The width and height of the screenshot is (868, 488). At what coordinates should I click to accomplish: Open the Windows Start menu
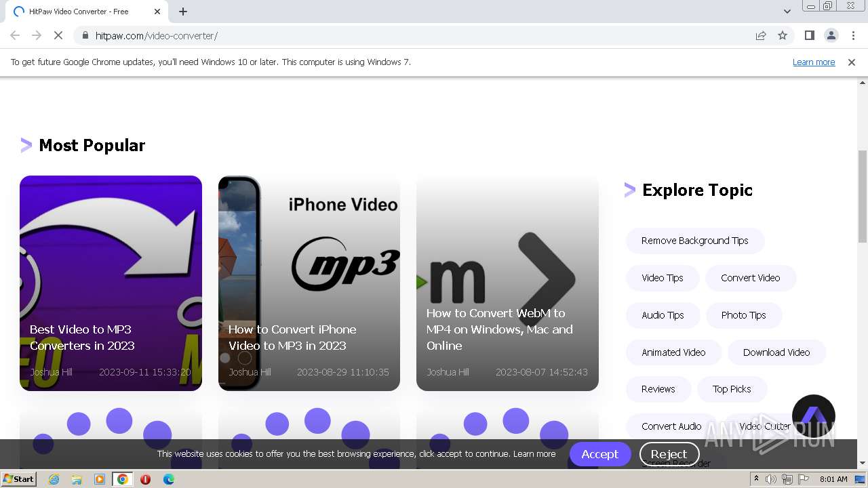click(19, 479)
